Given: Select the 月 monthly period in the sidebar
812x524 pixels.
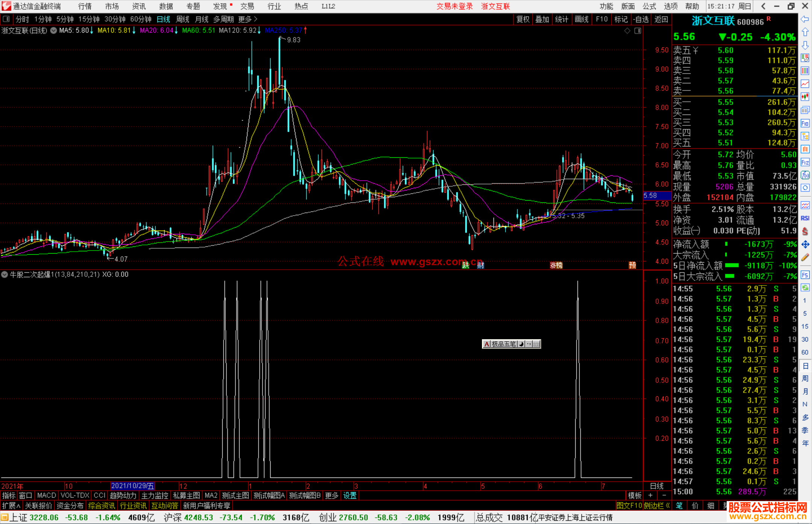Looking at the screenshot, I should pos(805,391).
